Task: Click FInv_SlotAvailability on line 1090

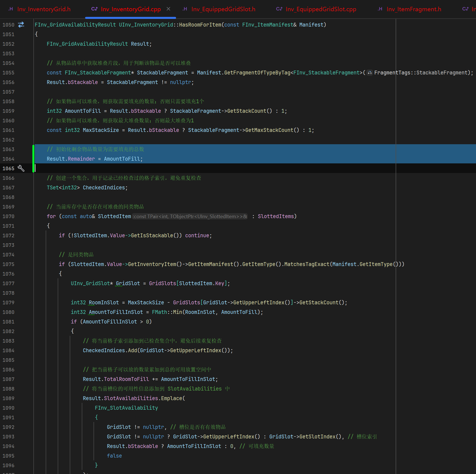Action: coord(126,408)
